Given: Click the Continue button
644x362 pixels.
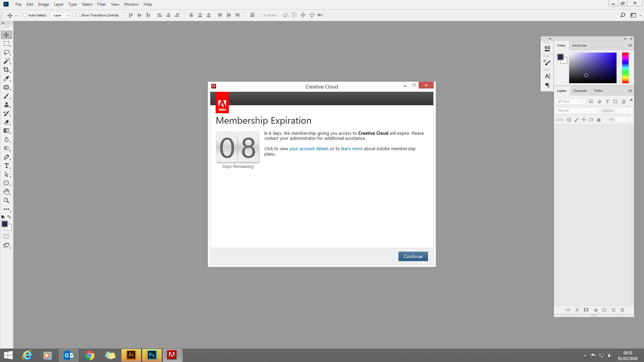Looking at the screenshot, I should point(413,256).
